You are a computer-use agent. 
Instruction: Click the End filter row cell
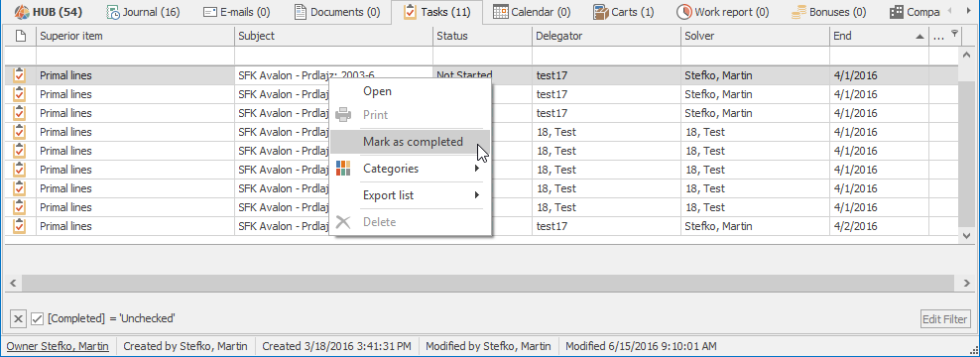point(880,56)
